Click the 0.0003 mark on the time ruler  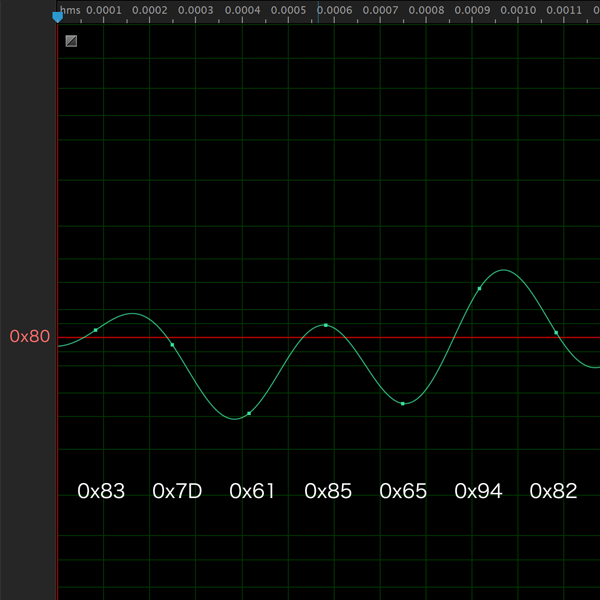[x=198, y=10]
